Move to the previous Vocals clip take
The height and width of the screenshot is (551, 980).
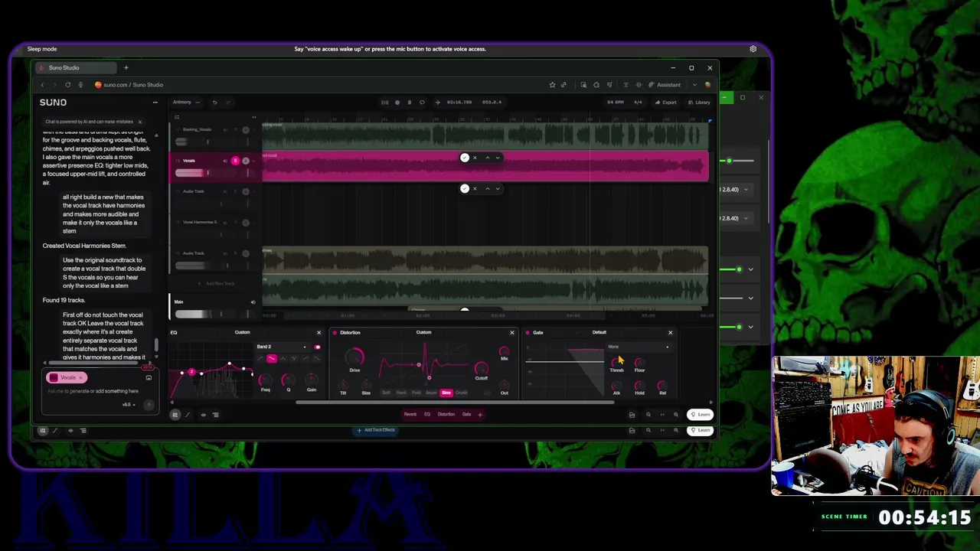click(487, 158)
